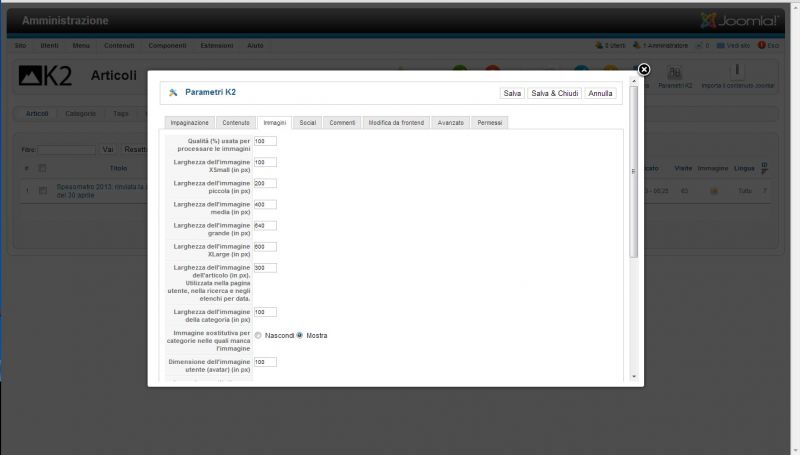Switch to Tags submenu tab in background
This screenshot has width=800, height=455.
tap(121, 113)
